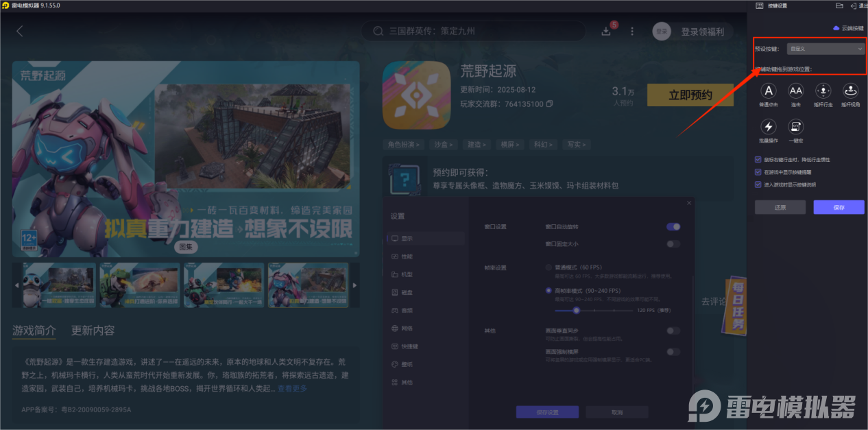
Task: Toggle 在游戏中显示按键提醒 checkbox
Action: pos(758,172)
